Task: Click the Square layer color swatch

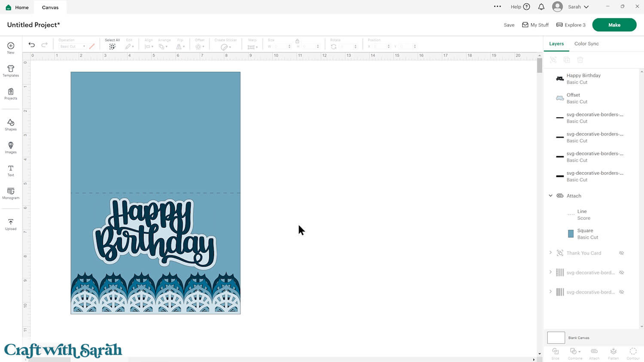Action: [571, 234]
